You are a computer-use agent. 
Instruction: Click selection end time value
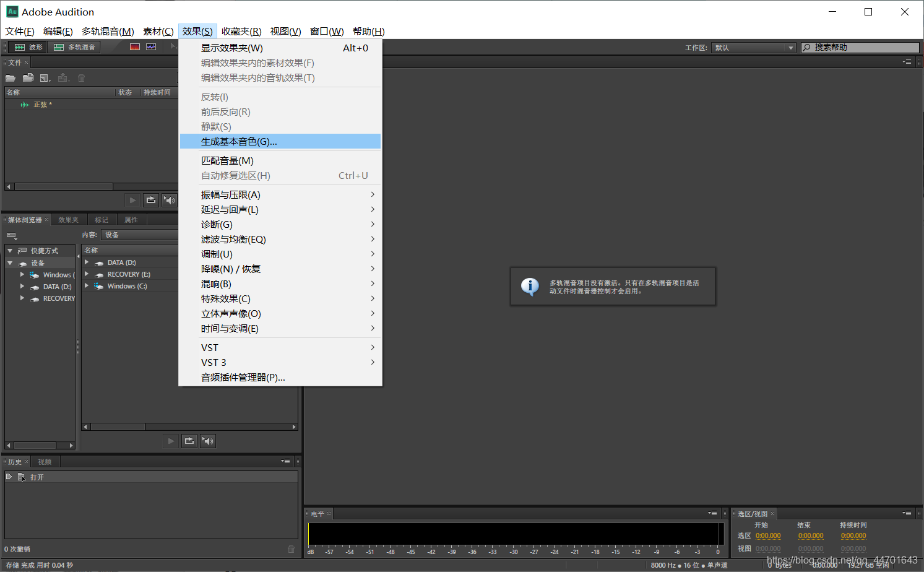coord(811,536)
